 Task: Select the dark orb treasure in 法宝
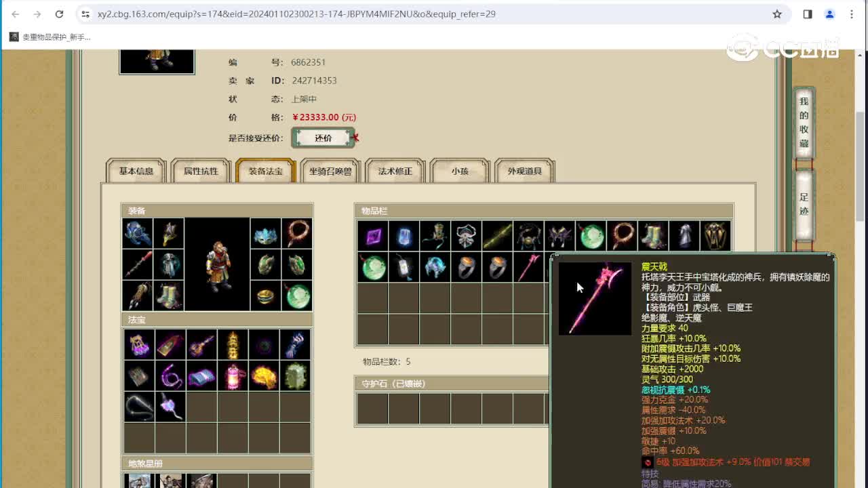click(264, 344)
